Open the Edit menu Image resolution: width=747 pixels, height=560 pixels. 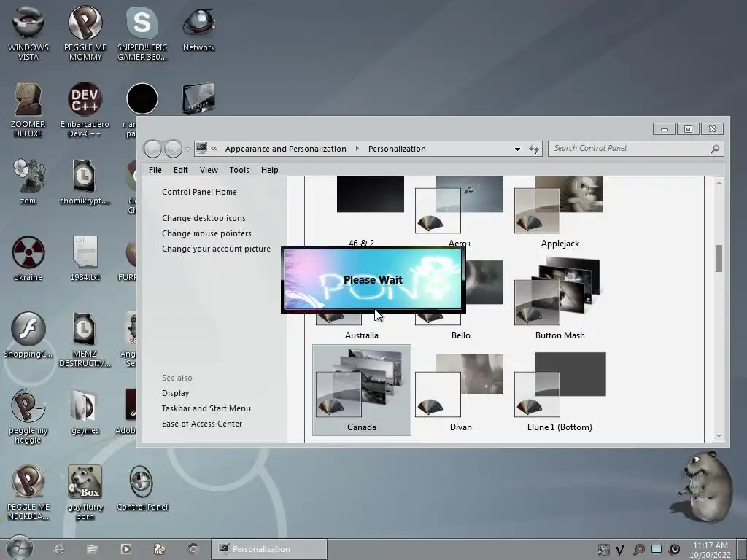181,170
